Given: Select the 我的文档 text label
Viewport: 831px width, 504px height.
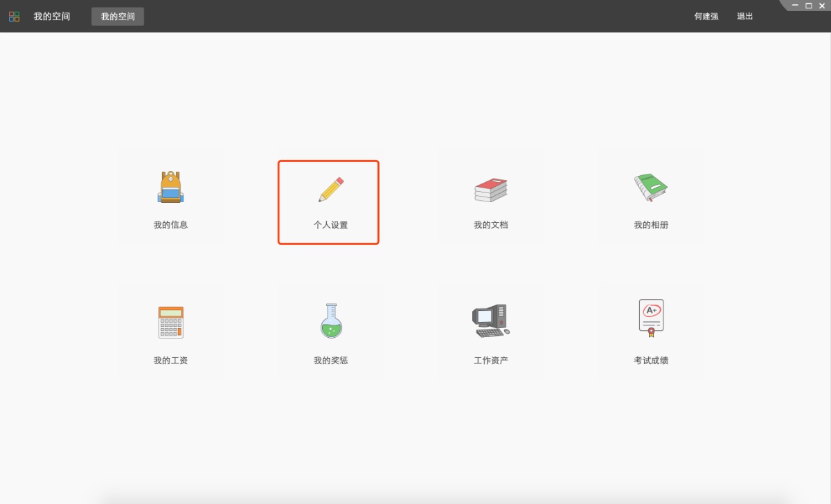Looking at the screenshot, I should [490, 225].
